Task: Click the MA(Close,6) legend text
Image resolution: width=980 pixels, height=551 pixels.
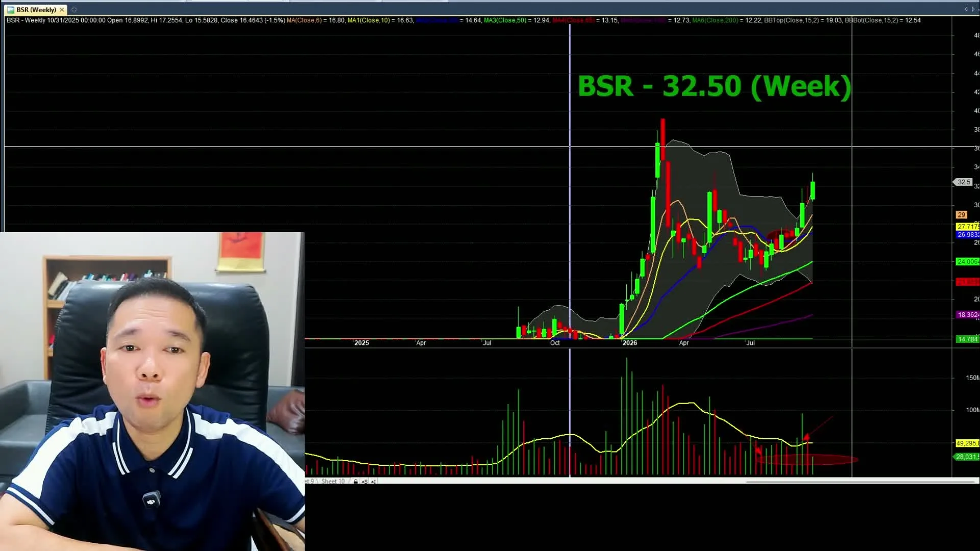Action: tap(304, 20)
